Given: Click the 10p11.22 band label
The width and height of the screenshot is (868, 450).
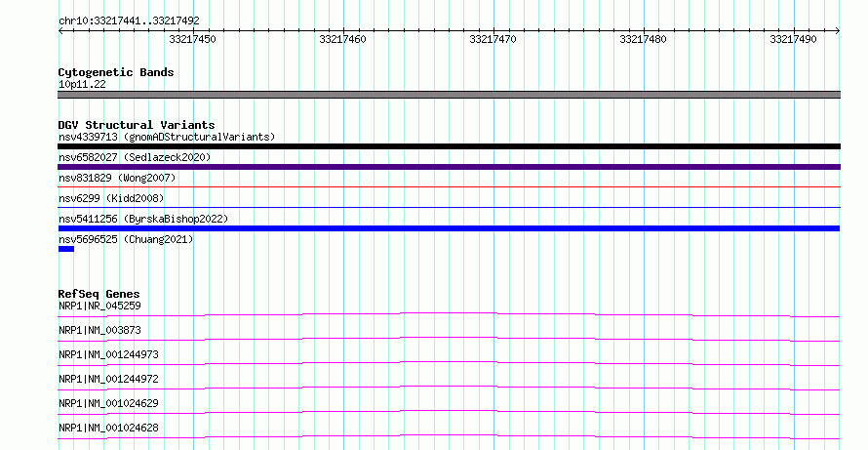Looking at the screenshot, I should pos(82,84).
